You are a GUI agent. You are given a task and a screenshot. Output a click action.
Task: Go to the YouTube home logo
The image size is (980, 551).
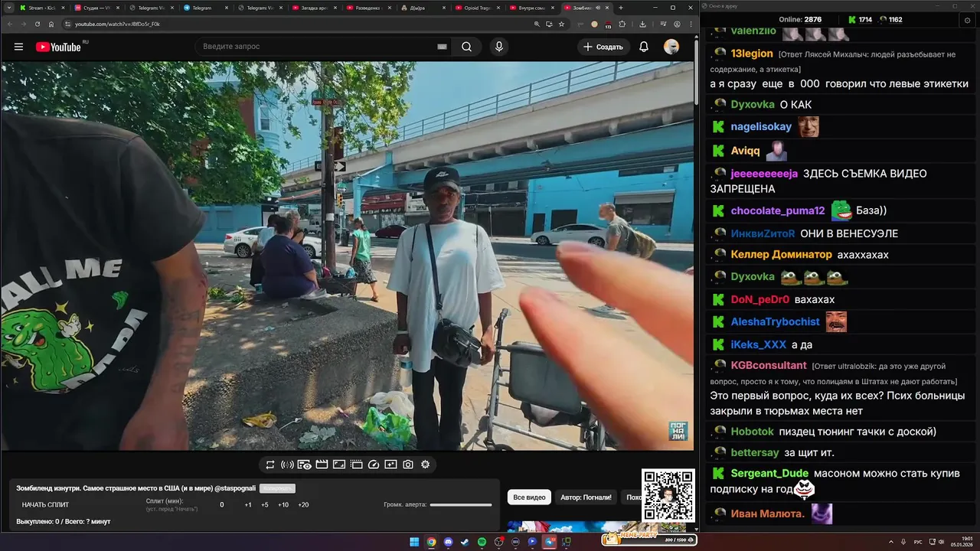tap(58, 47)
